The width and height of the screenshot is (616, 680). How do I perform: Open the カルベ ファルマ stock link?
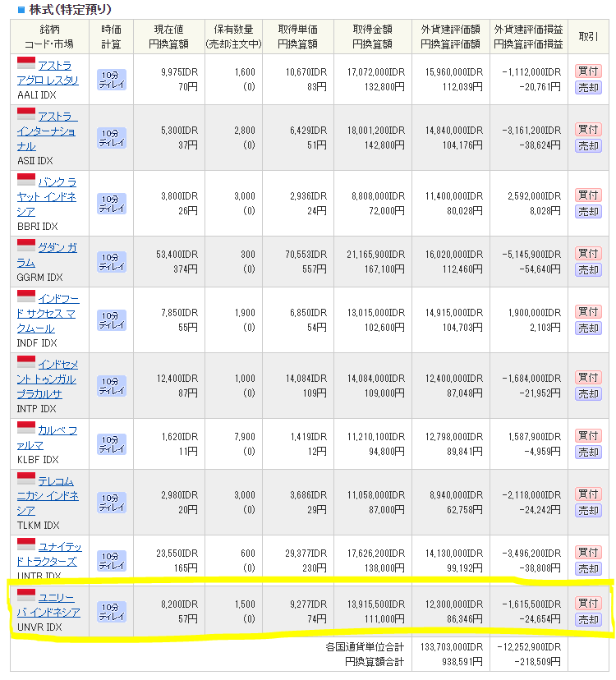47,438
